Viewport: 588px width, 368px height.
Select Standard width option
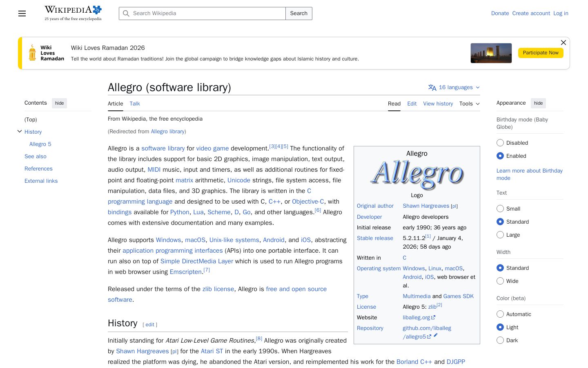click(500, 268)
